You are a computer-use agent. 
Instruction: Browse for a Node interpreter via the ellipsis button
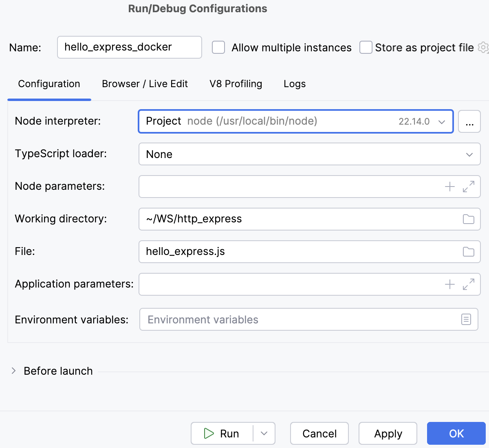[x=469, y=121]
